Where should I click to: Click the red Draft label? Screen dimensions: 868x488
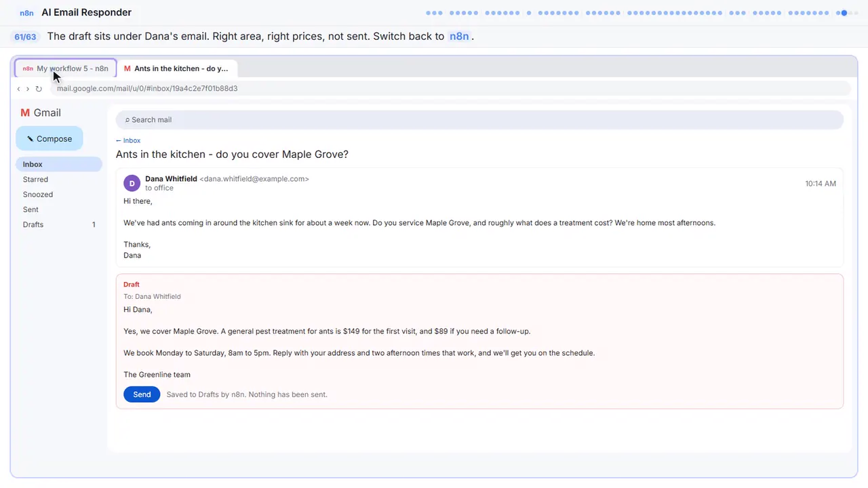tap(132, 285)
